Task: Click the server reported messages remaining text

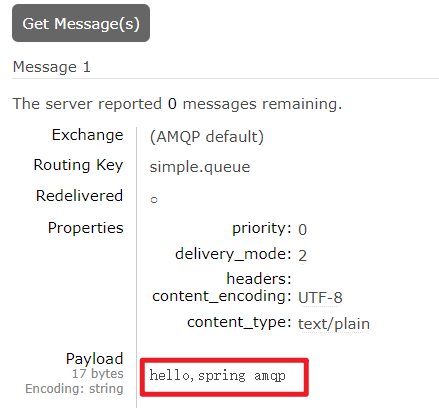Action: click(x=177, y=104)
